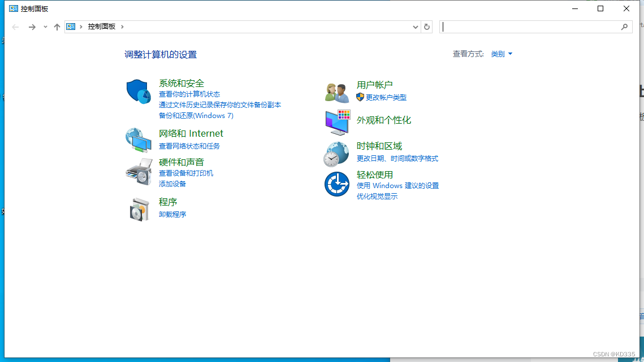The width and height of the screenshot is (644, 362).
Task: Click 使用 Windows 建议的设置 link
Action: (397, 185)
